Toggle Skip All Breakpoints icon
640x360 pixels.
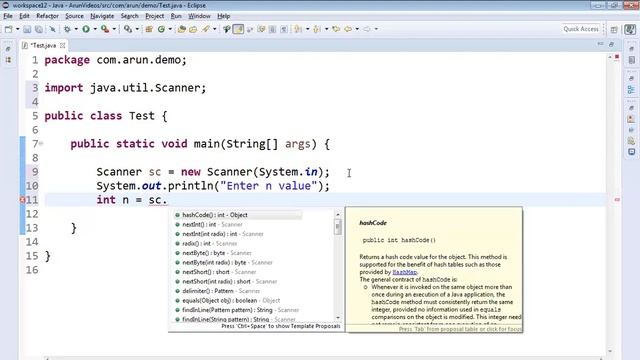(x=52, y=29)
